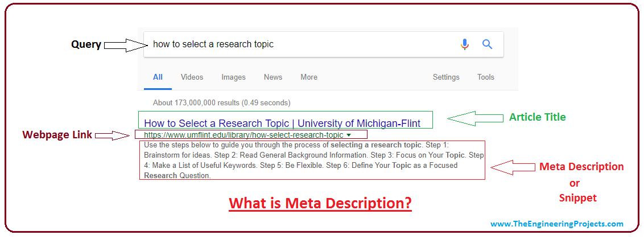Expand the green arrow beside result URL

[x=349, y=135]
